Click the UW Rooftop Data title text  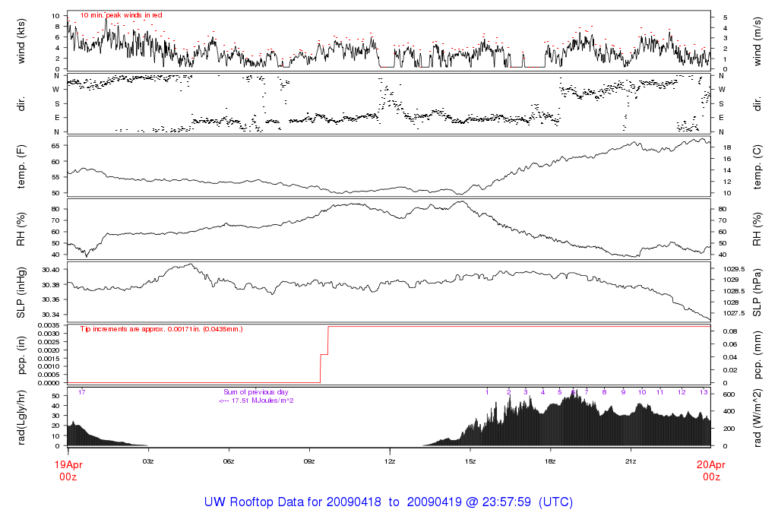(388, 502)
